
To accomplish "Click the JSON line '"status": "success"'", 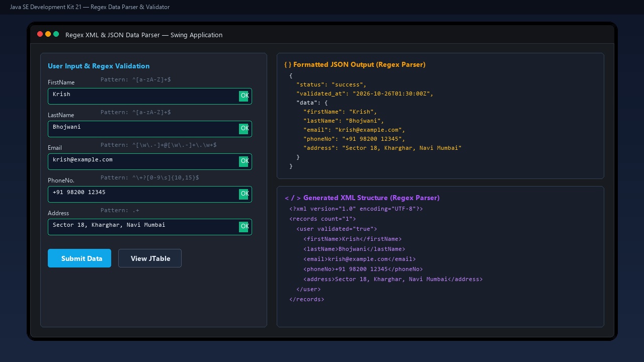I will click(332, 84).
